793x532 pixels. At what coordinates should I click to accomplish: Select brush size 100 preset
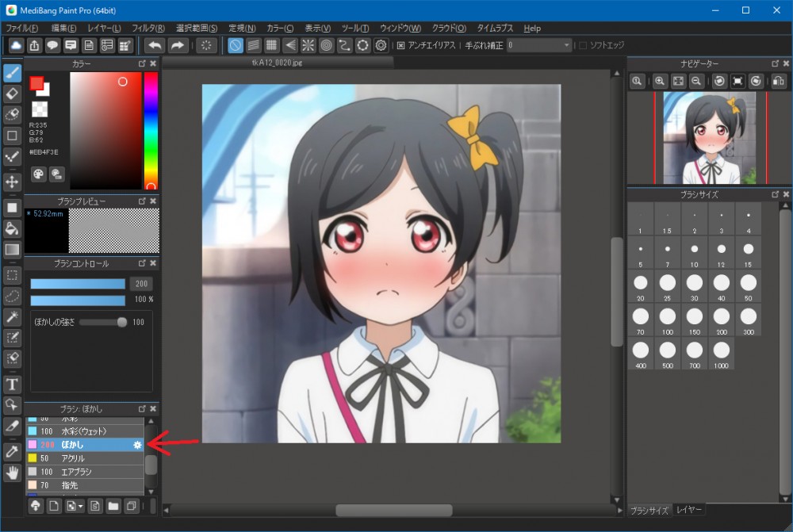tap(668, 322)
